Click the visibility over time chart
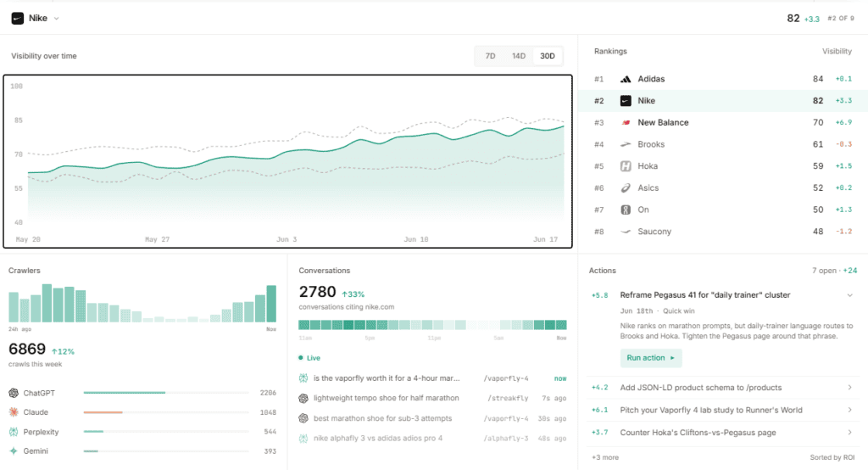This screenshot has height=470, width=868. point(288,161)
